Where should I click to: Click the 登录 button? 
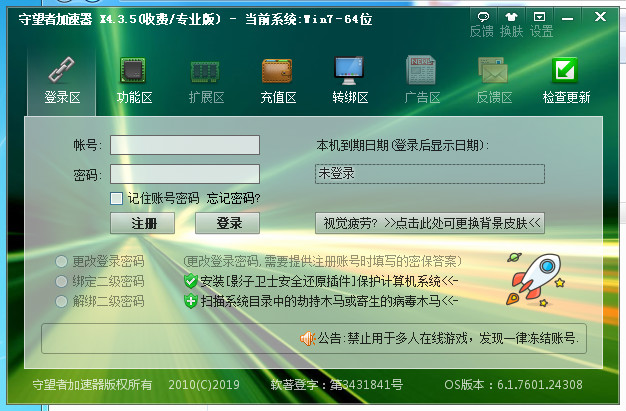click(x=228, y=223)
